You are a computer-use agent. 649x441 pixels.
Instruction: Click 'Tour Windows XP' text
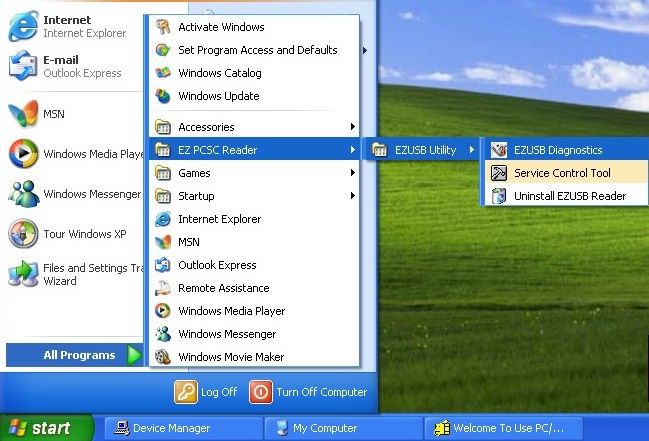click(x=85, y=234)
